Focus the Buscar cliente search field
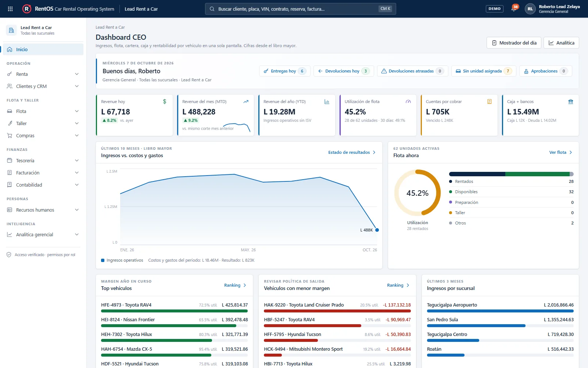Viewport: 588px width, 368px height. click(x=300, y=9)
